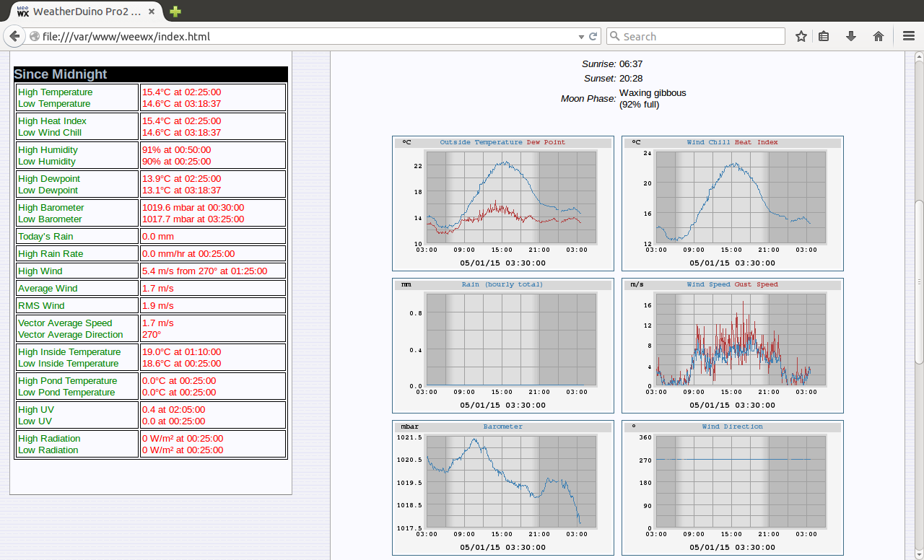The height and width of the screenshot is (560, 924).
Task: Open the Wind Direction graph
Action: point(732,487)
